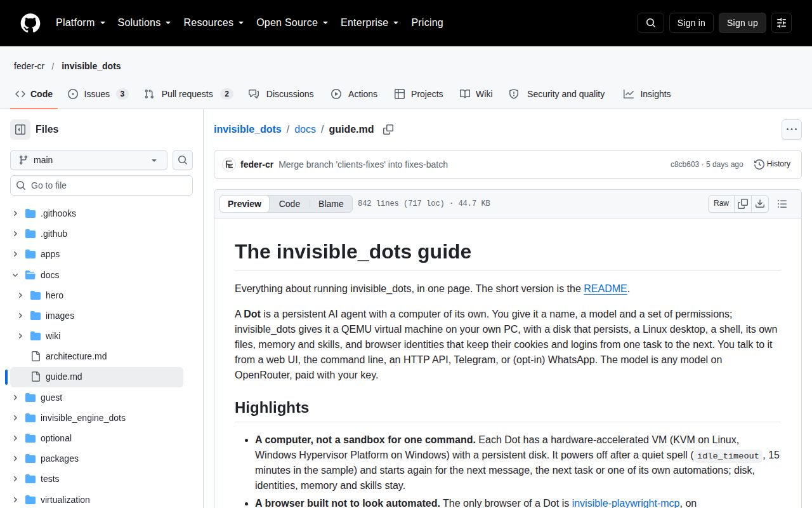Open the appearance settings icon in header
This screenshot has width=812, height=508.
point(782,23)
